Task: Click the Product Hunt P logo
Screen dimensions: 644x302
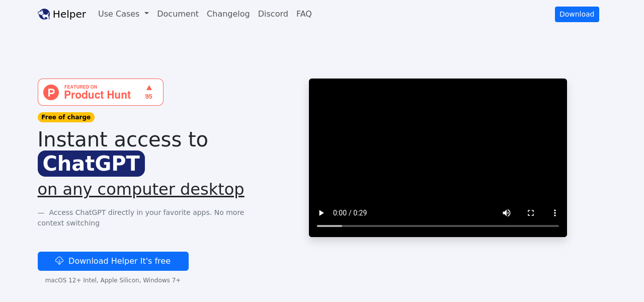Action: click(51, 92)
